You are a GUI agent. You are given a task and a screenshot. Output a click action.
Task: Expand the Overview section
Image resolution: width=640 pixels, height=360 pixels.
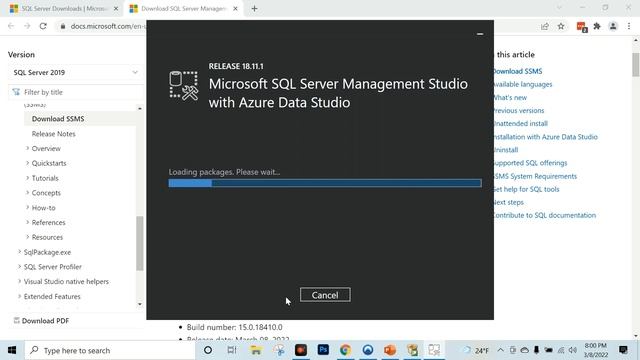pyautogui.click(x=27, y=148)
